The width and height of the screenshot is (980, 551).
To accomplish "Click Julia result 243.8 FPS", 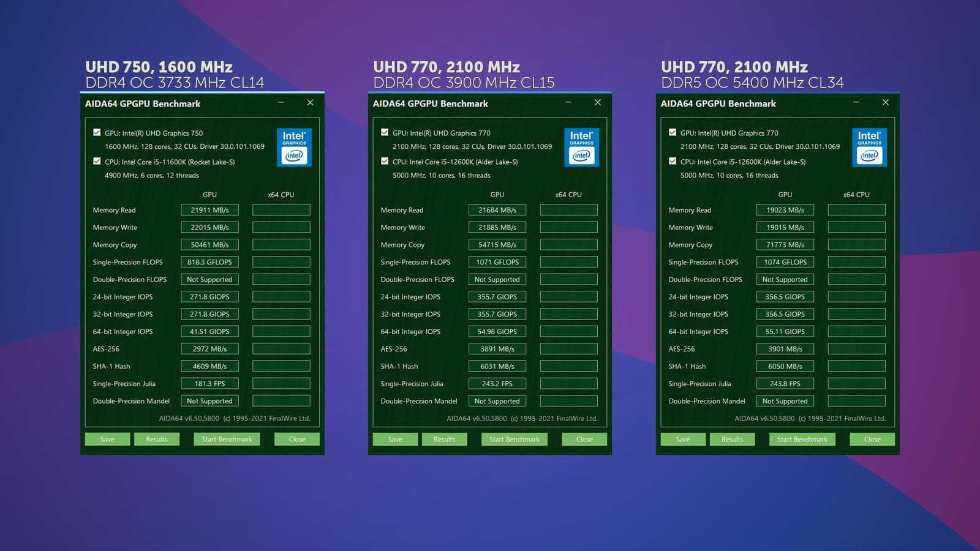I will pos(785,383).
